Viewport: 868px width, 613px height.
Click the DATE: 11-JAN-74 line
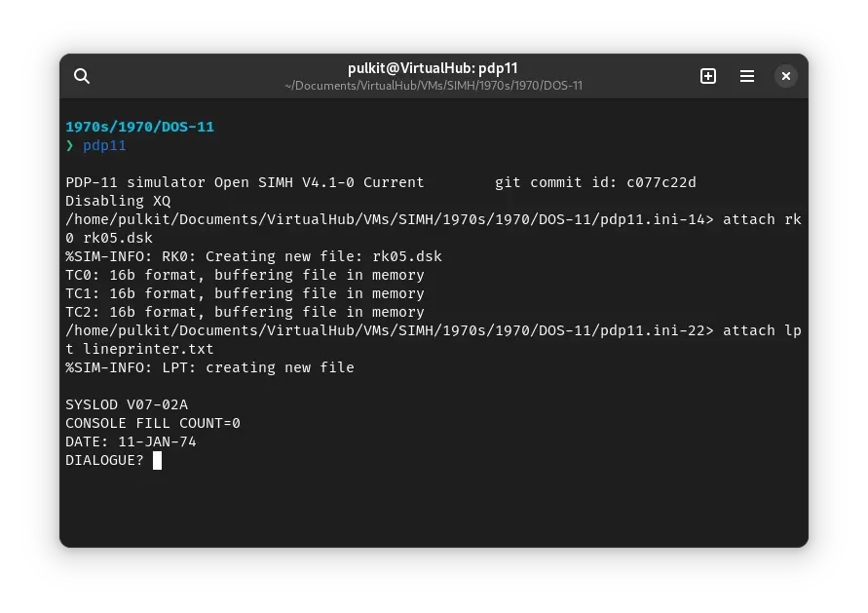(131, 441)
